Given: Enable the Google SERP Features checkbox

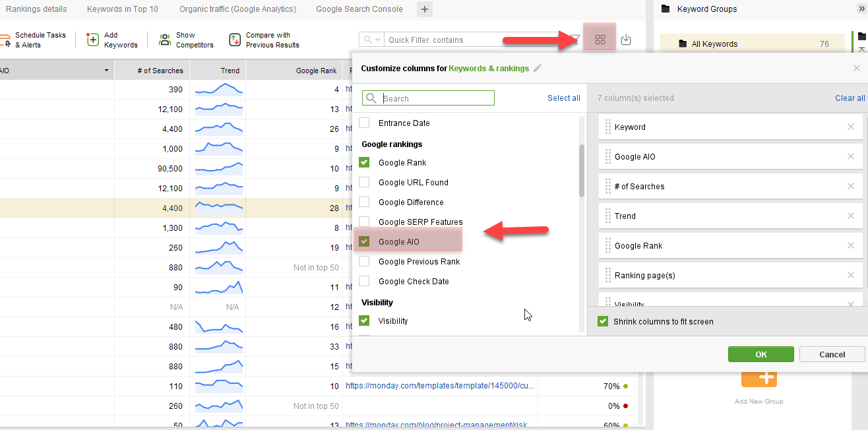Looking at the screenshot, I should tap(364, 222).
